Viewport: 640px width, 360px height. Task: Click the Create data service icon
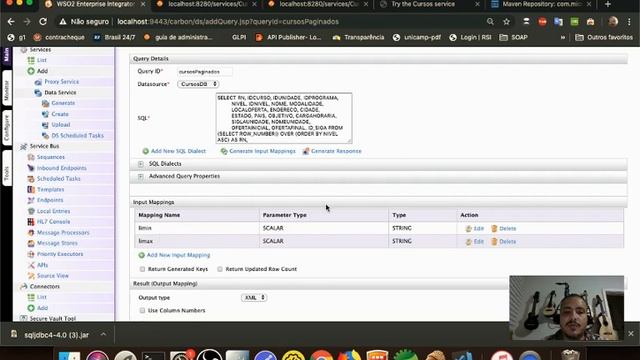pos(45,114)
